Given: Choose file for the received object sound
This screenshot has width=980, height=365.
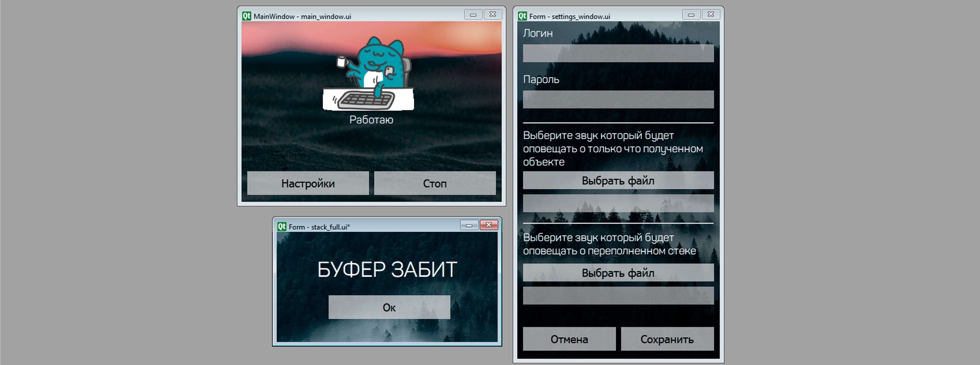Looking at the screenshot, I should (x=618, y=180).
